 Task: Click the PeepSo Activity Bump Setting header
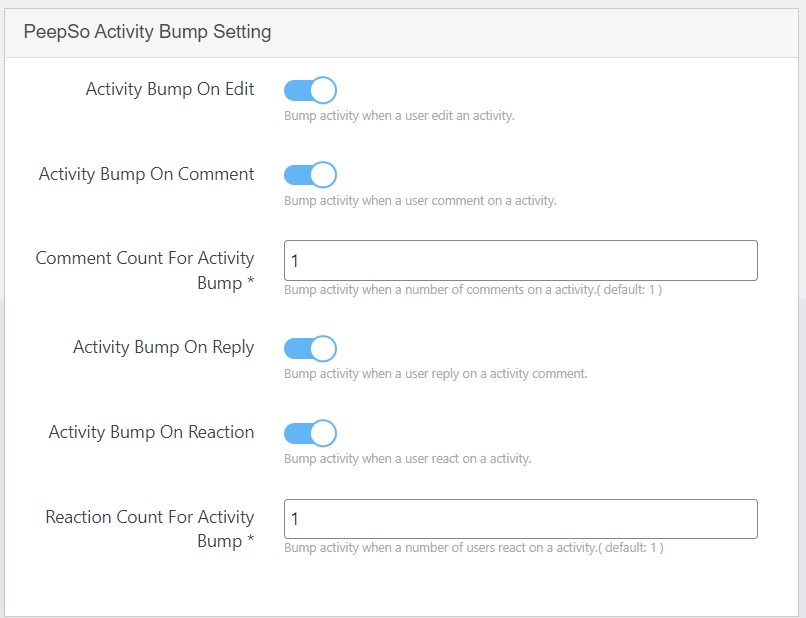[x=145, y=31]
